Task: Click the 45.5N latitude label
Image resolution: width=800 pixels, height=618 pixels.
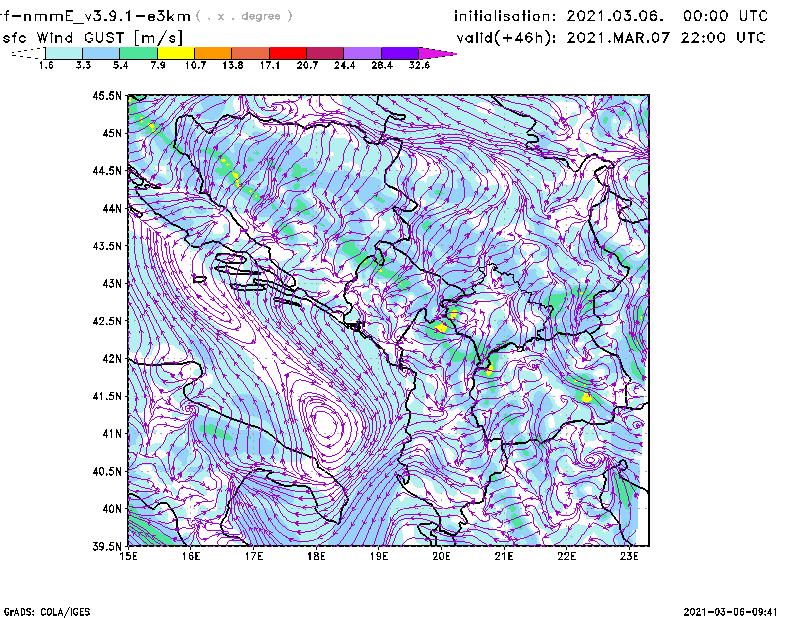Action: tap(107, 95)
